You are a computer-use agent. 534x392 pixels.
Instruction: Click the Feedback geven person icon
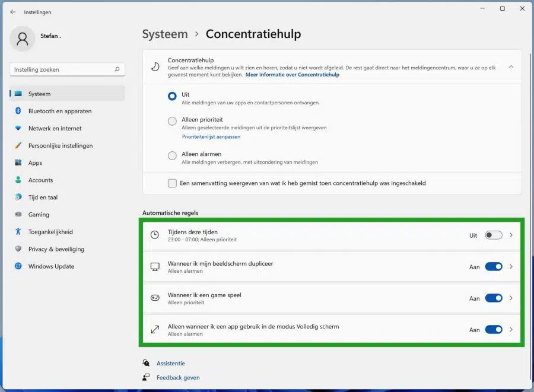click(x=146, y=377)
